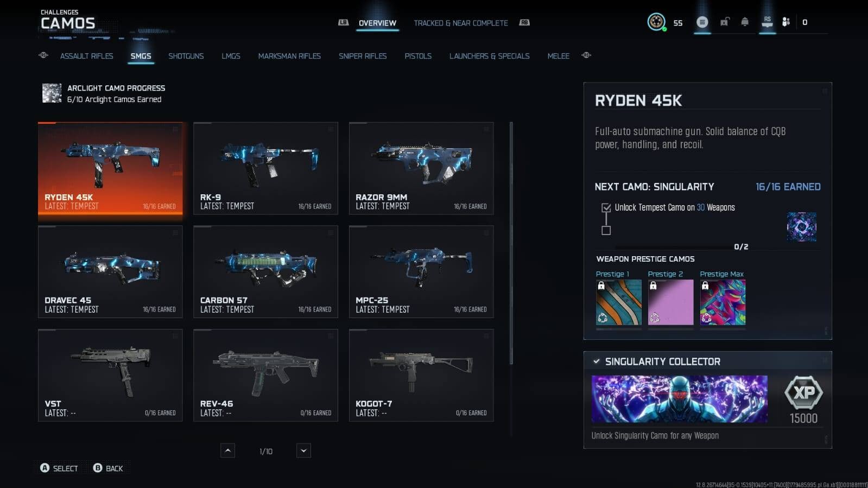
Task: Click the Singularity Collector calling card image
Action: [x=680, y=399]
